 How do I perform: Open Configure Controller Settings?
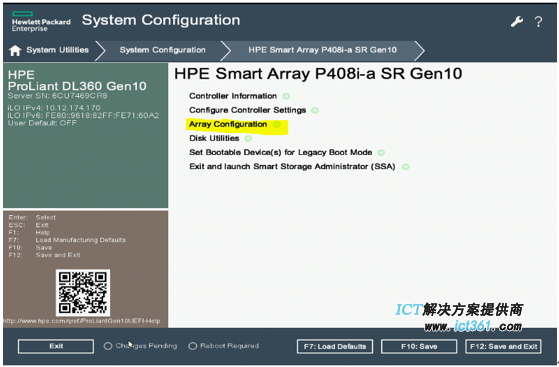point(247,110)
